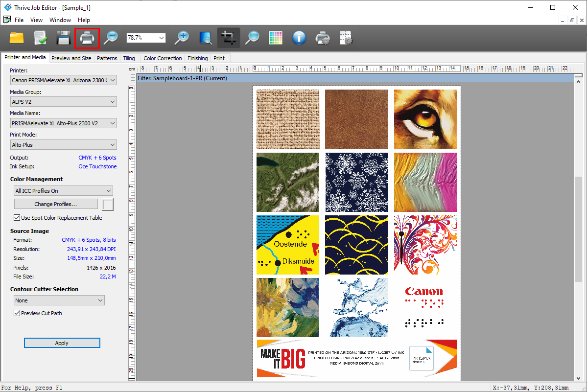587x392 pixels.
Task: Click the zoom out magnifier icon
Action: (x=111, y=38)
